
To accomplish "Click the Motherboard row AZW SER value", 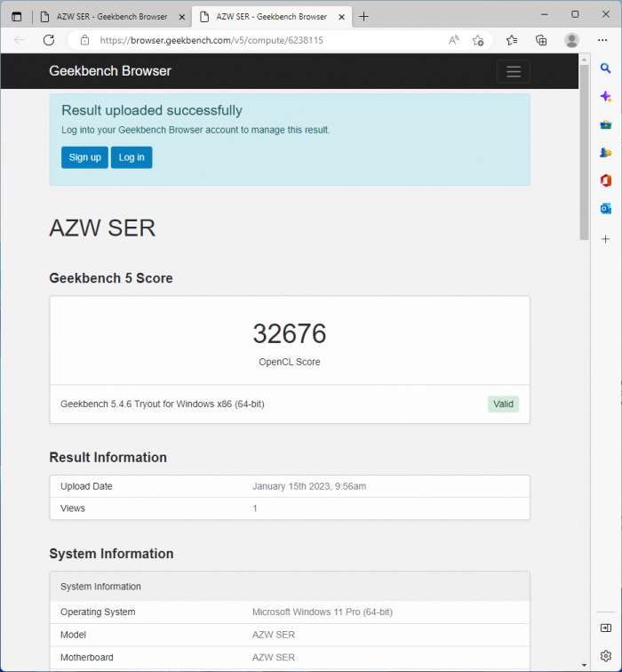I will point(274,658).
